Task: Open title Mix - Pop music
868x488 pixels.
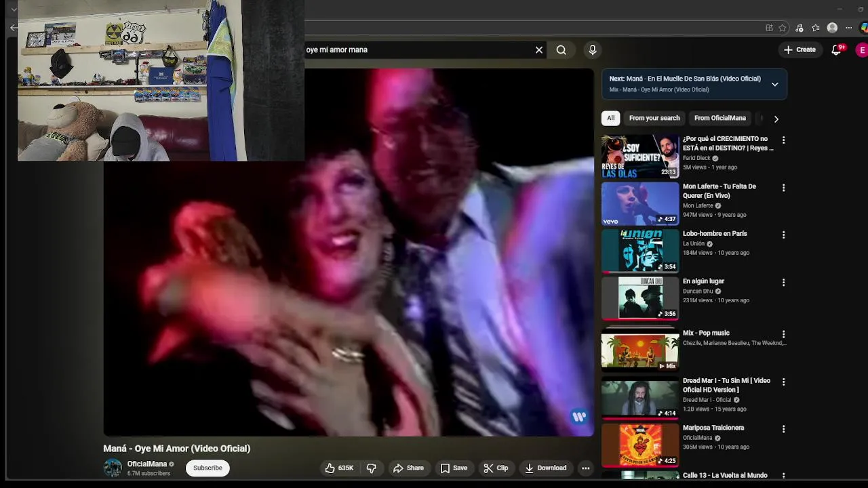Action: pyautogui.click(x=706, y=333)
